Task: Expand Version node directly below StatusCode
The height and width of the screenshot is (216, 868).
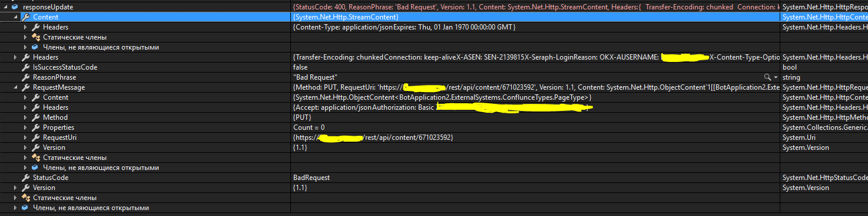Action: tap(15, 188)
